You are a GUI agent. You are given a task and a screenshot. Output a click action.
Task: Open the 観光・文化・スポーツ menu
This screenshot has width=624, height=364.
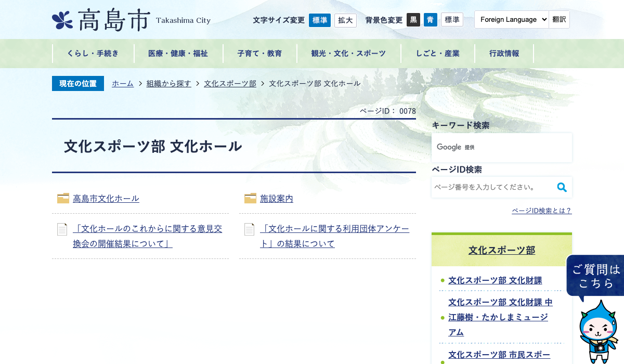[x=348, y=54]
